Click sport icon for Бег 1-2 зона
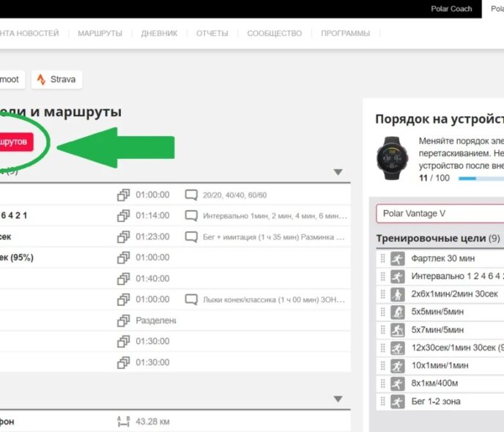 [x=398, y=401]
